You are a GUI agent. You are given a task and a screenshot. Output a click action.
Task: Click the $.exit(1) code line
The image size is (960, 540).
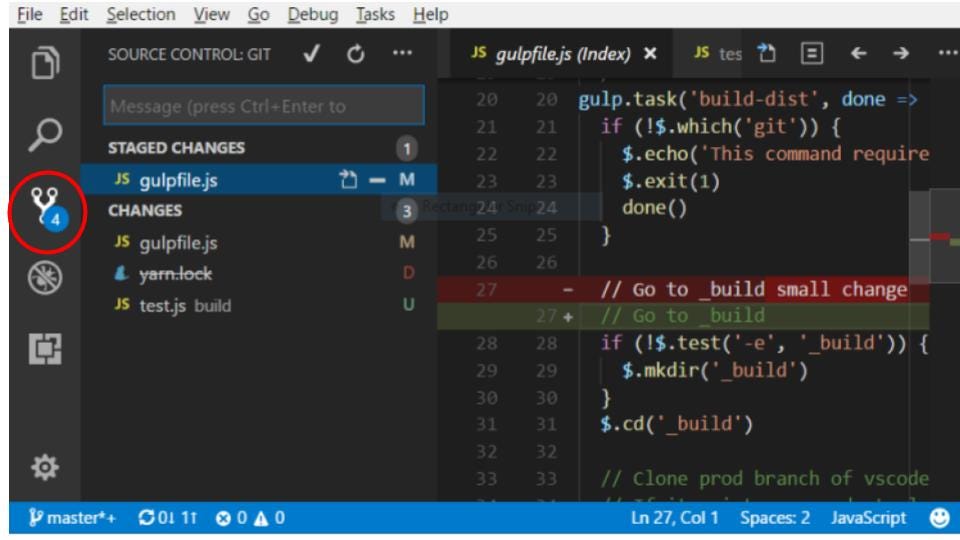tap(670, 181)
